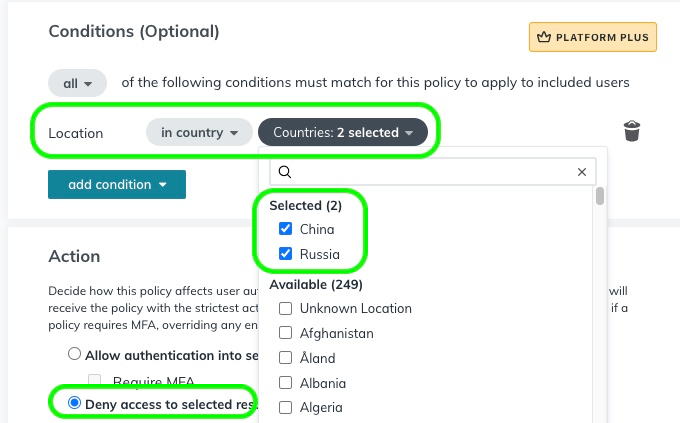This screenshot has width=680, height=423.
Task: Uncheck Russia in selected countries
Action: [x=286, y=254]
